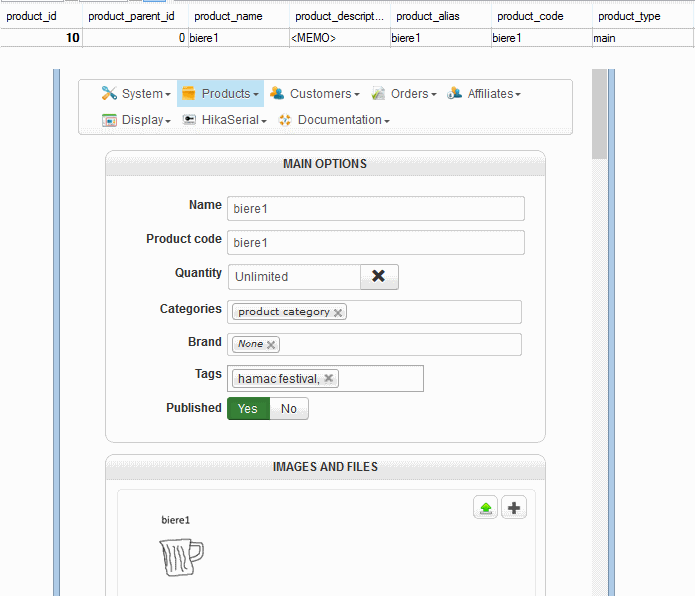695x596 pixels.
Task: Click the page vertical scrollbar thumb
Action: point(599,114)
